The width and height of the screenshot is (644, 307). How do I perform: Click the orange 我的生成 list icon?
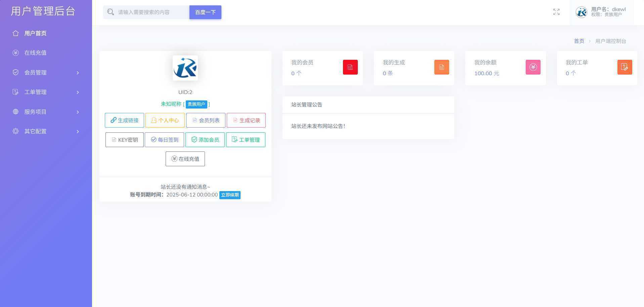point(441,67)
